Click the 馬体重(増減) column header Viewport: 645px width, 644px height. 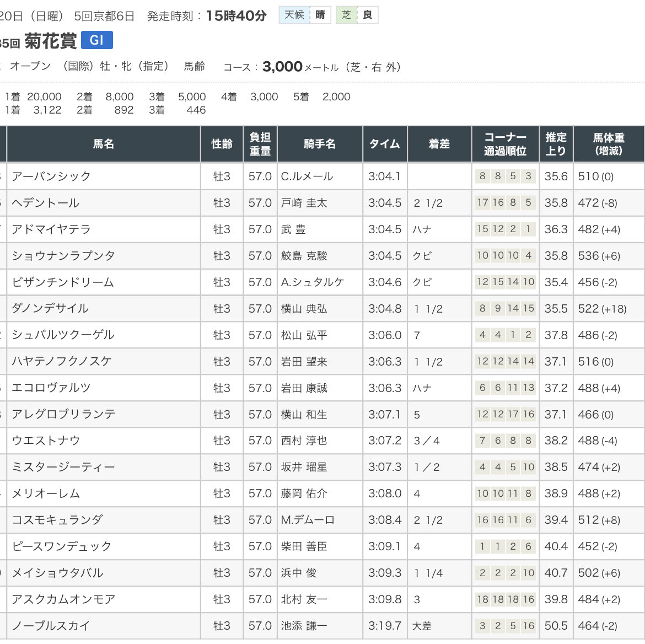tap(609, 144)
